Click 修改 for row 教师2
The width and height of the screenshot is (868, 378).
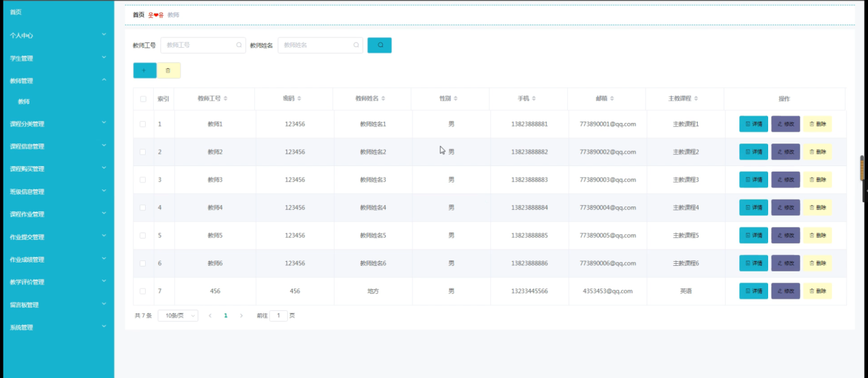[x=785, y=152]
